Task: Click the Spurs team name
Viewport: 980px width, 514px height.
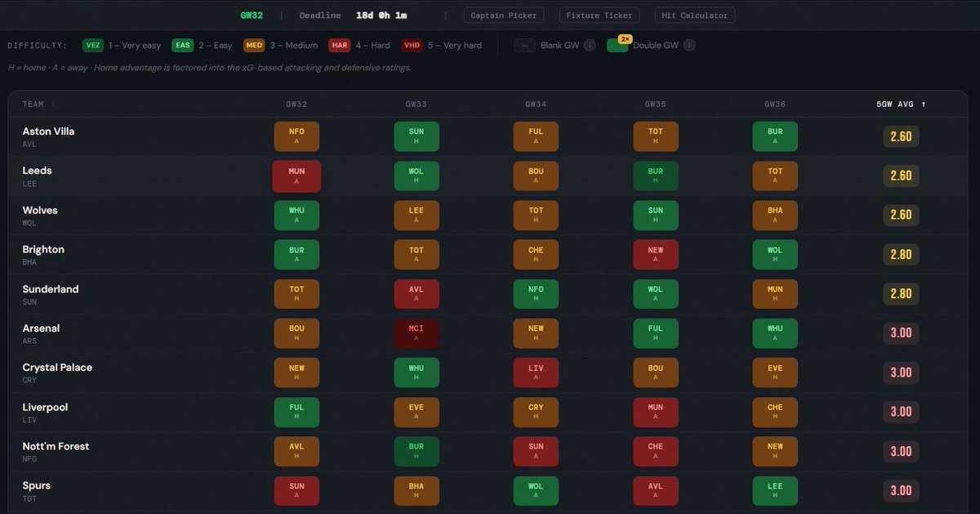Action: tap(37, 485)
